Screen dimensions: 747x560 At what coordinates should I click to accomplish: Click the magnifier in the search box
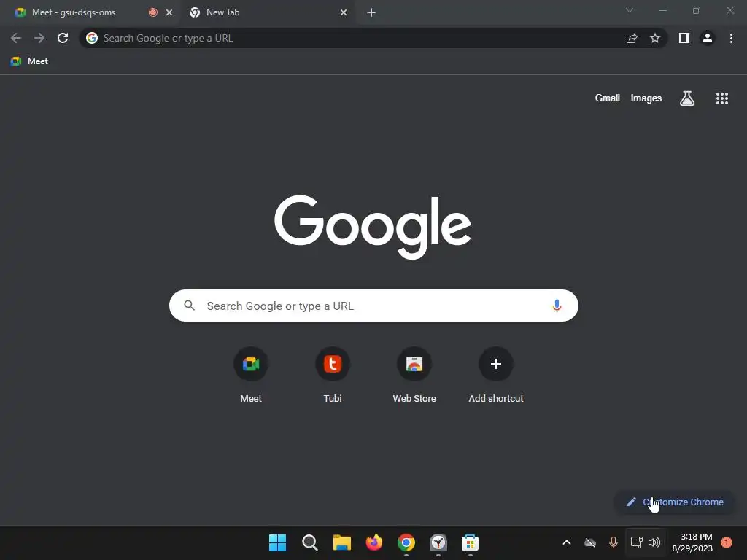[x=190, y=306]
